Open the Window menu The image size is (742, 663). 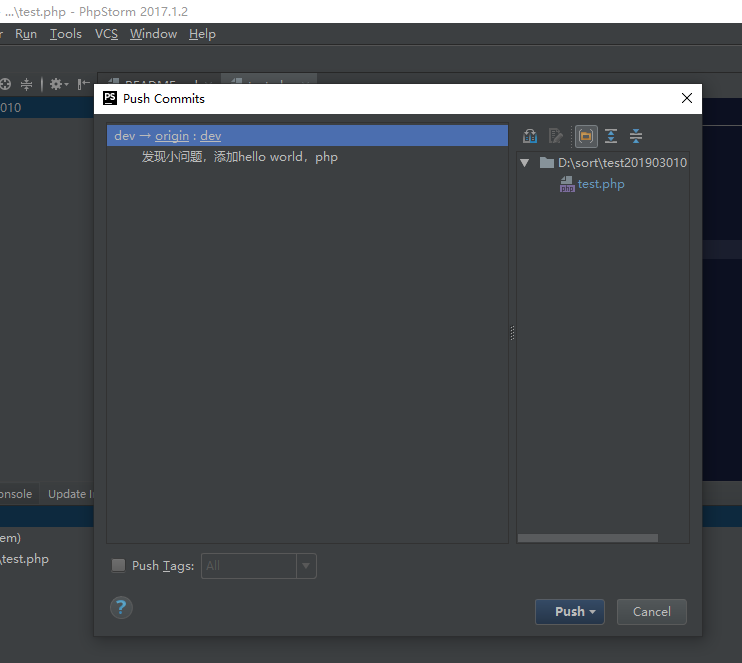click(153, 34)
